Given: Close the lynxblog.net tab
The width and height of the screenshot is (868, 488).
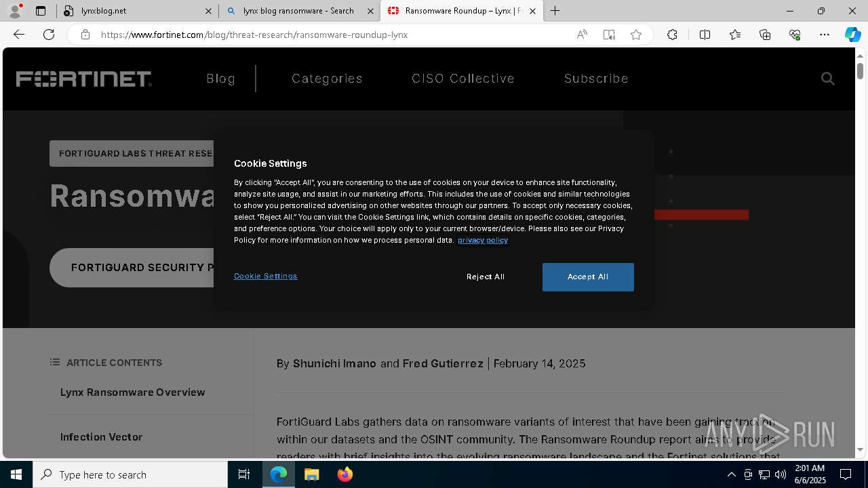Looking at the screenshot, I should (208, 11).
